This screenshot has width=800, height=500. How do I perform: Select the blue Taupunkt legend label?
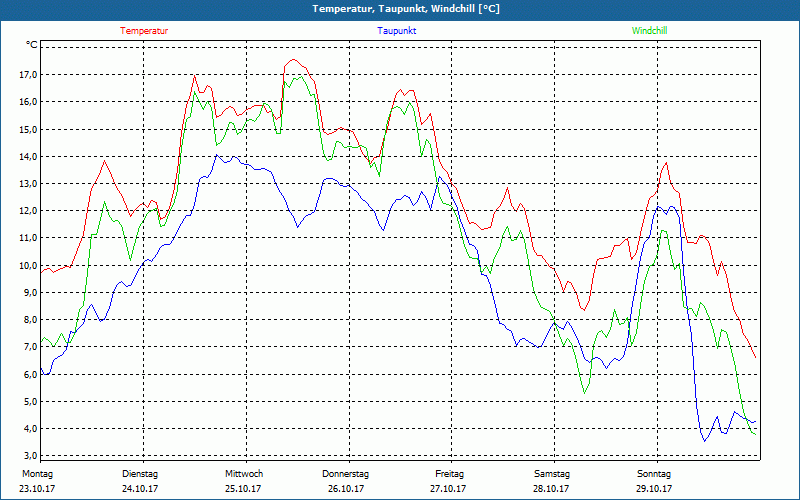point(397,31)
